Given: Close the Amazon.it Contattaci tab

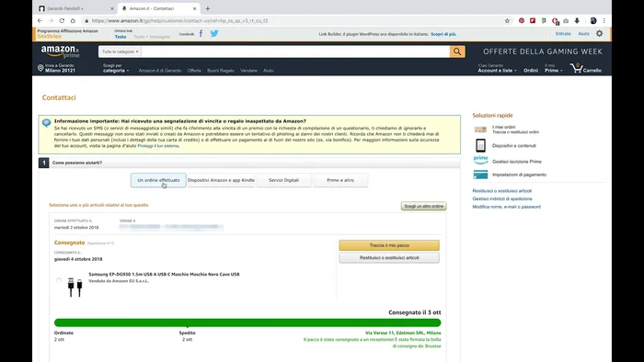Looking at the screenshot, I should point(195,8).
